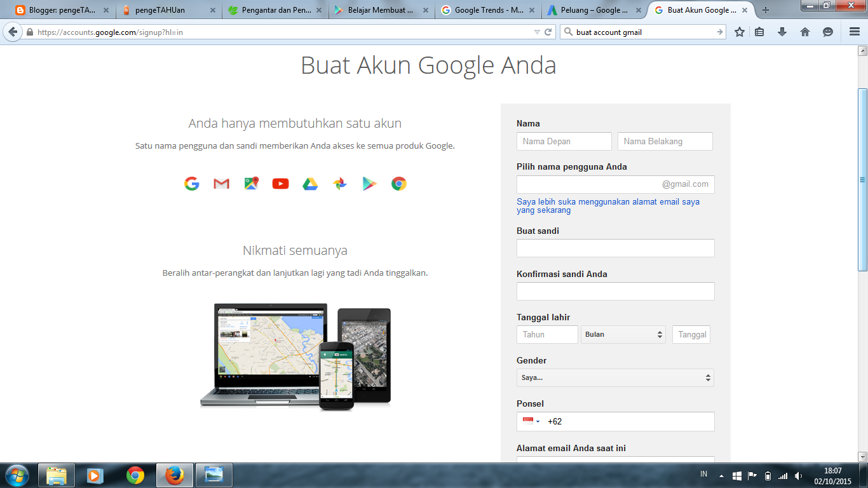
Task: Click the Tanggal birth day field
Action: (691, 334)
